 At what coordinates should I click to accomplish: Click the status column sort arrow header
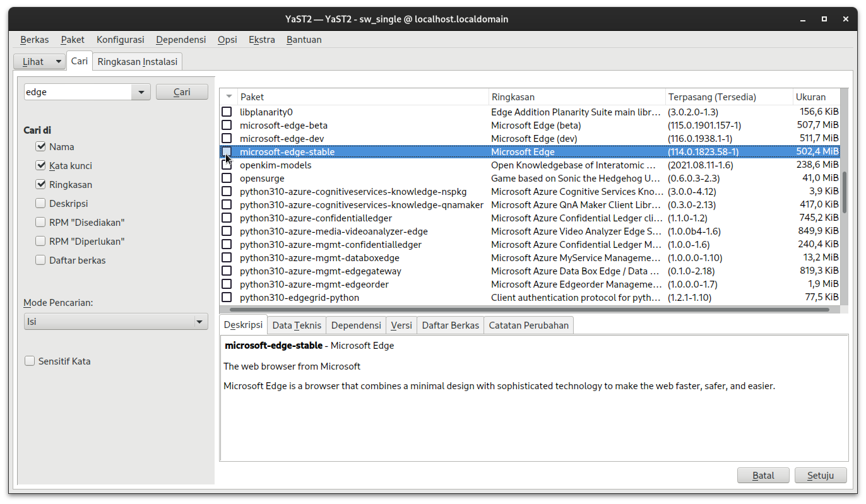(x=228, y=97)
